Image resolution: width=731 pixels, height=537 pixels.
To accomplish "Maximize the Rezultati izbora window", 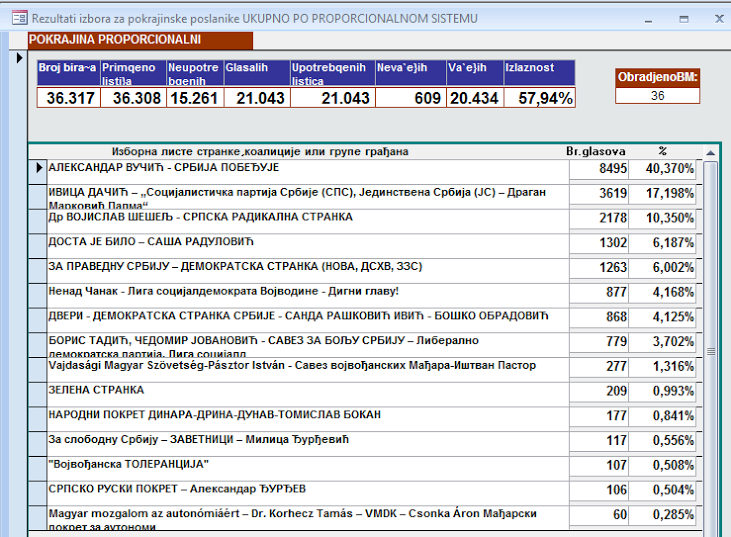I will click(684, 19).
